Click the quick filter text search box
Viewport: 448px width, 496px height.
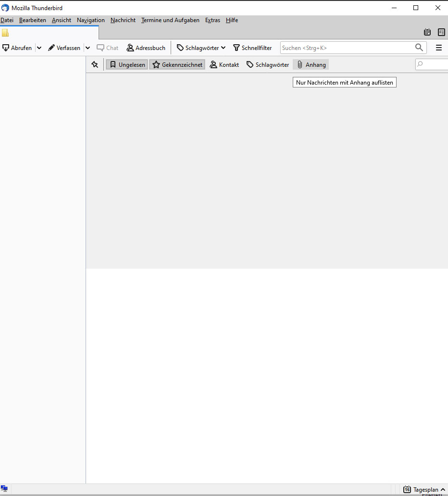432,64
